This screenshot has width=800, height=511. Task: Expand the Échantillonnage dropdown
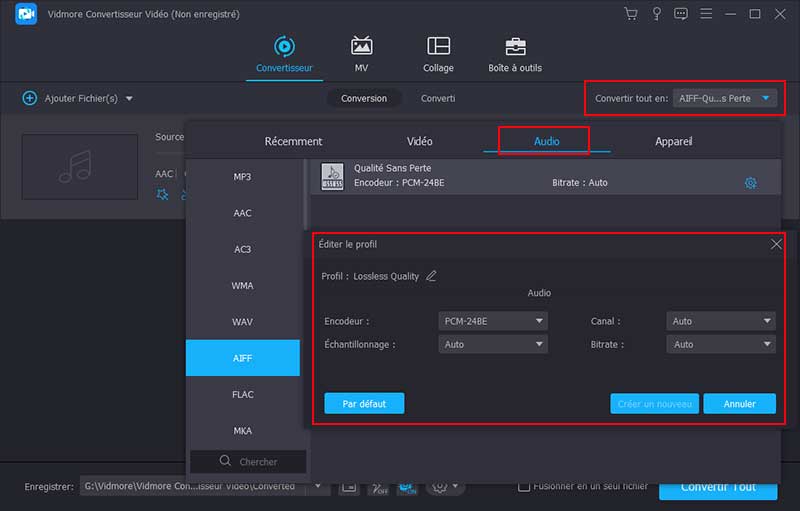(493, 344)
